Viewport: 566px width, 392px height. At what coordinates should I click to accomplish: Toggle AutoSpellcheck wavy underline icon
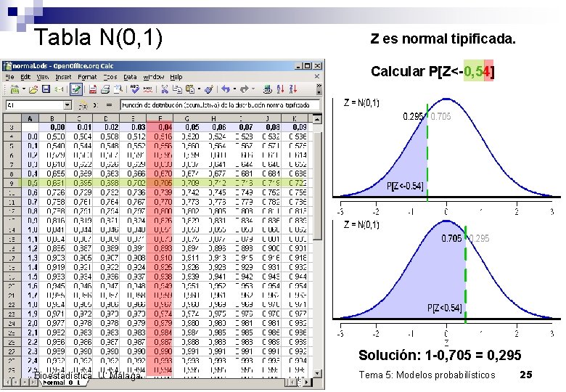[x=147, y=89]
